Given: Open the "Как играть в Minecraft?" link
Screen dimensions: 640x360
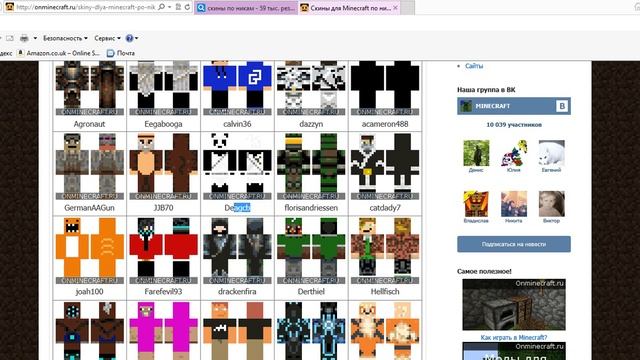Looking at the screenshot, I should 514,337.
